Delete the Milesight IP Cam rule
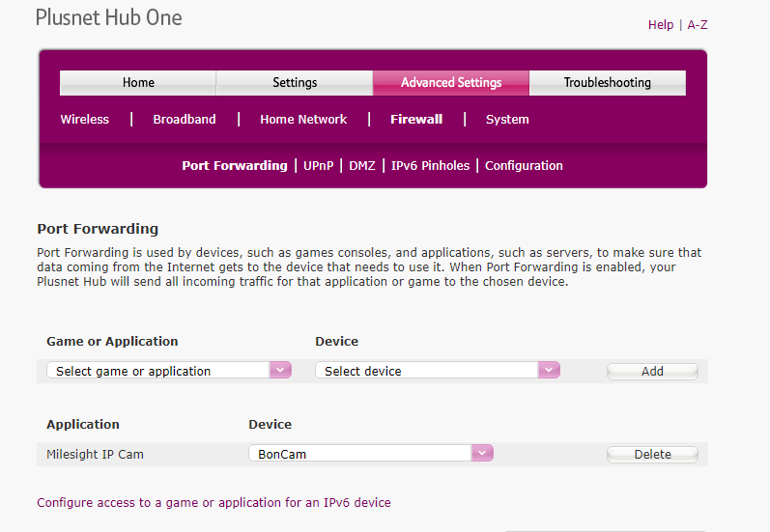This screenshot has height=532, width=770. click(652, 455)
